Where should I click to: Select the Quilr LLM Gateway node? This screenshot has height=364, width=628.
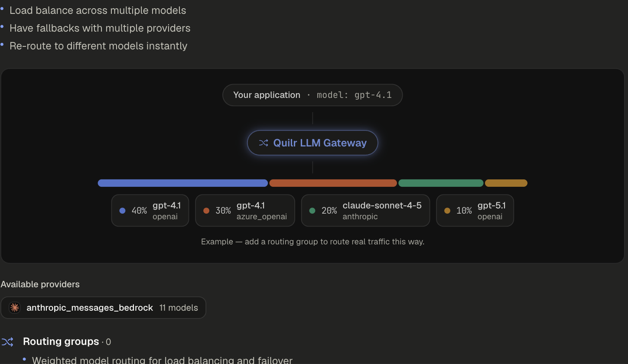[x=312, y=143]
